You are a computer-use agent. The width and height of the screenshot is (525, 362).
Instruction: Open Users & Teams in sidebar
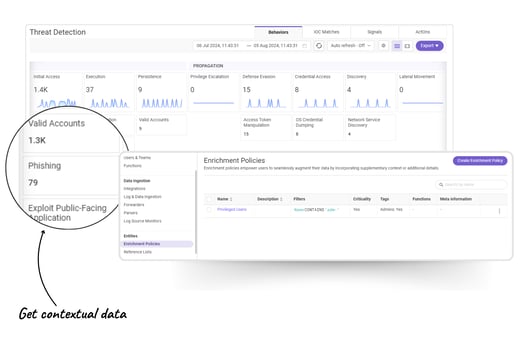pyautogui.click(x=137, y=157)
